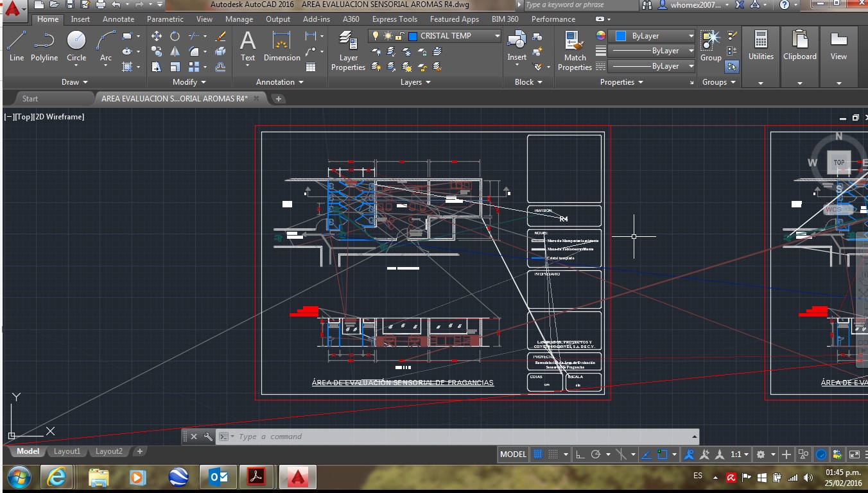Activate the Move tool in Modify panel

(x=157, y=36)
